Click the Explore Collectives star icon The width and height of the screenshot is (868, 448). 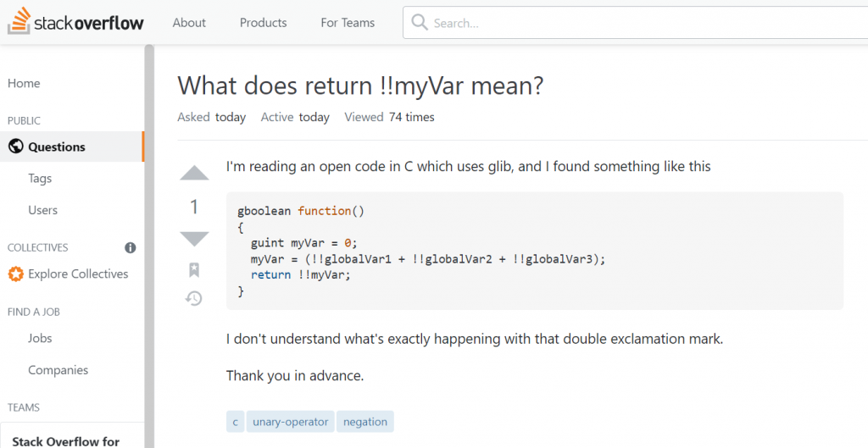[15, 274]
